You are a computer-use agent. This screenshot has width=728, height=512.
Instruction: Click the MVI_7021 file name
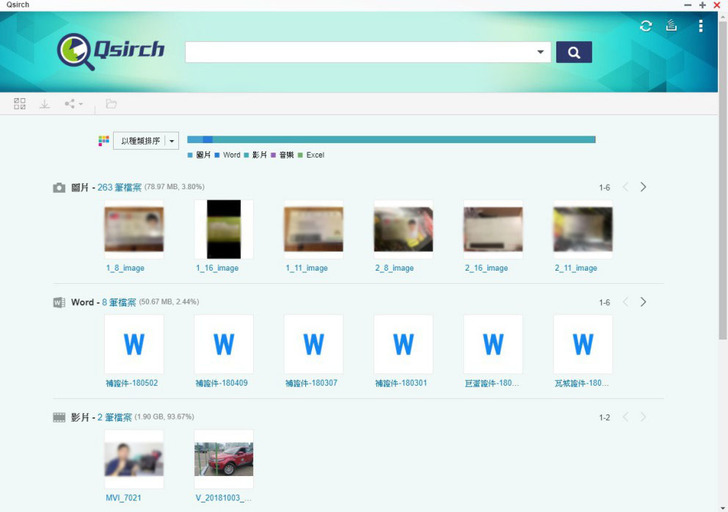click(124, 498)
